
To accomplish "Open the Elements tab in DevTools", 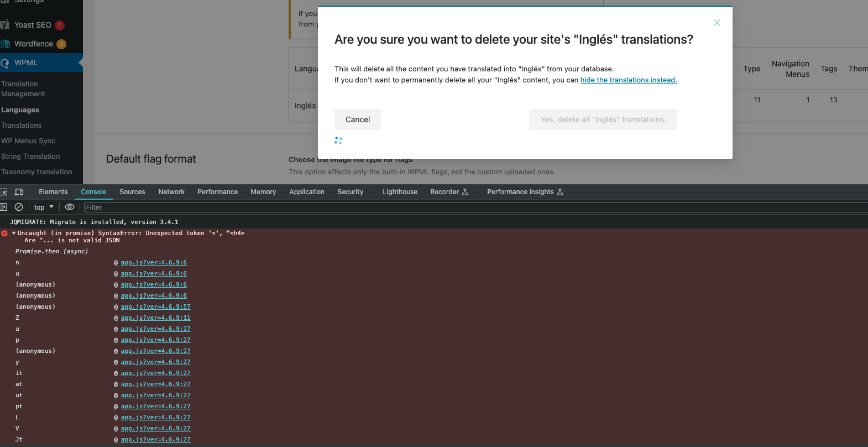I will [53, 192].
